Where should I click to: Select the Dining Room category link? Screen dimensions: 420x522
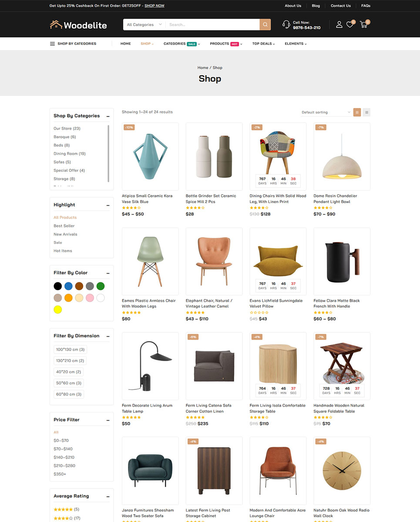70,154
